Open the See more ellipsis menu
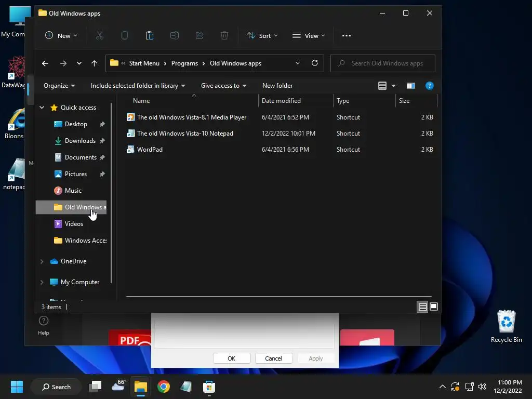This screenshot has width=532, height=399. tap(347, 36)
